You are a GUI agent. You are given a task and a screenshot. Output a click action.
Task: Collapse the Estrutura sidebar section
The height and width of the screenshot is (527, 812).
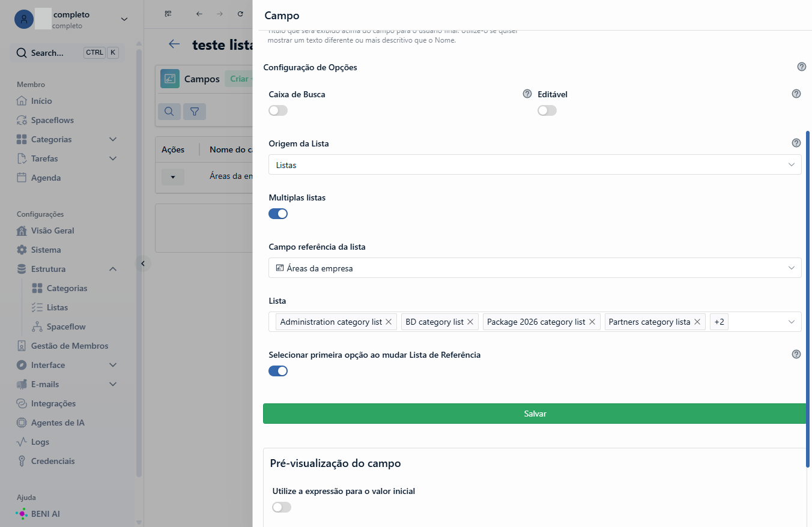(x=113, y=269)
